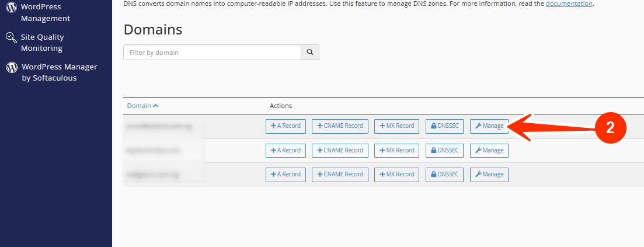This screenshot has height=247, width=644.
Task: Open DNSSEC for the second domain row
Action: point(444,151)
